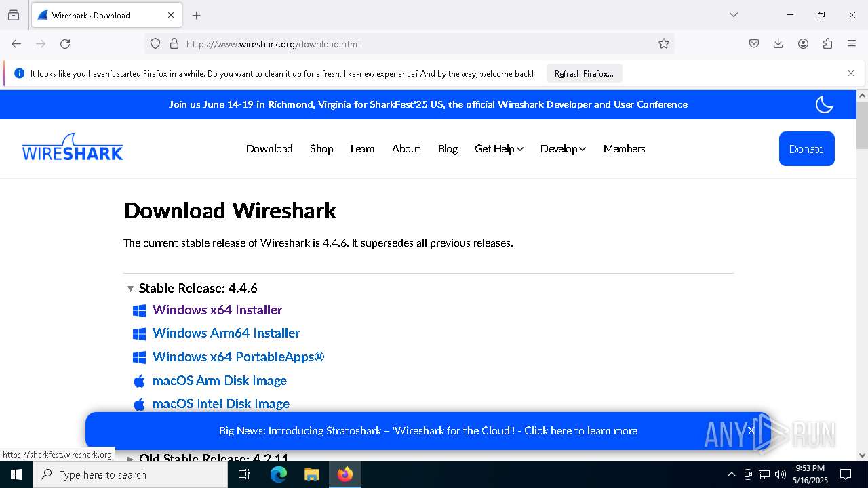
Task: Open the Download nav menu item
Action: 269,148
